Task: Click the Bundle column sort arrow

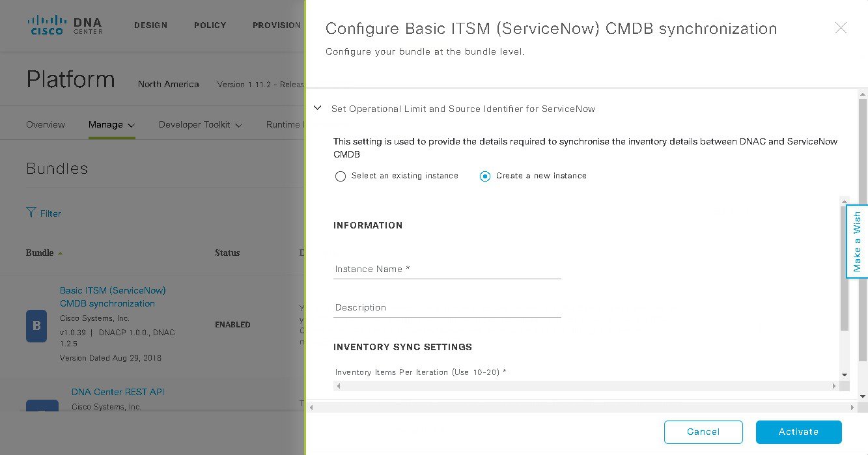Action: (60, 253)
